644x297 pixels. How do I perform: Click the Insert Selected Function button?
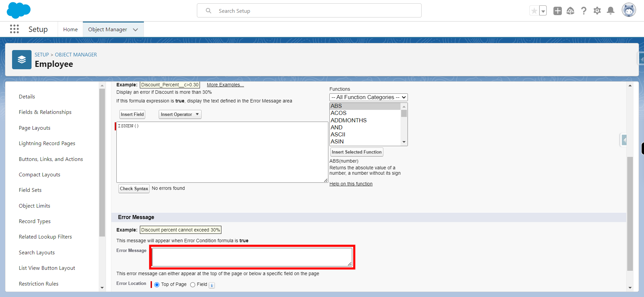point(357,152)
